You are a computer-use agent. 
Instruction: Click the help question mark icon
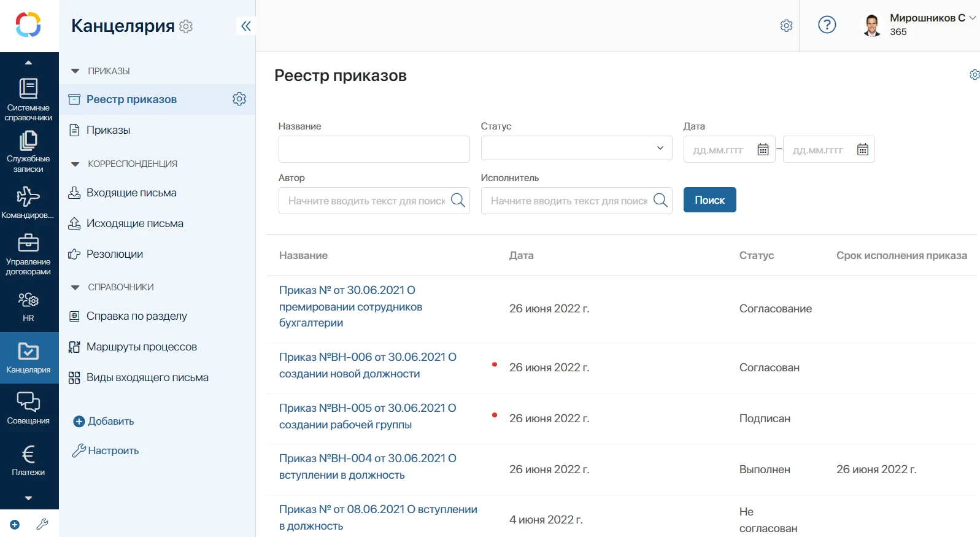point(827,25)
